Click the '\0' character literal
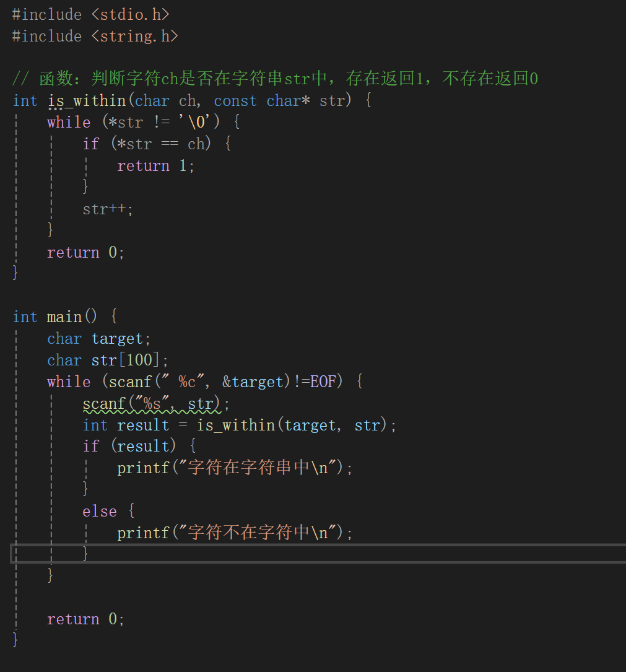The image size is (626, 672). [194, 122]
